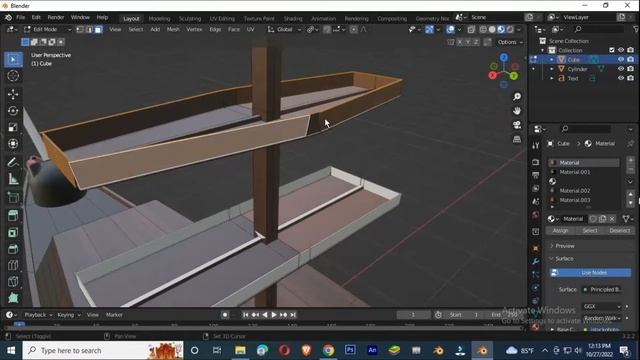
Task: Open the Tool properties tab
Action: point(536,146)
